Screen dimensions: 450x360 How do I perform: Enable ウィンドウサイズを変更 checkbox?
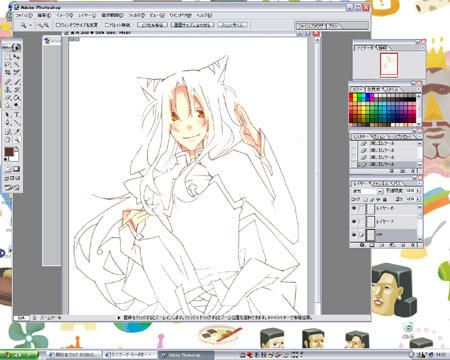(x=58, y=25)
